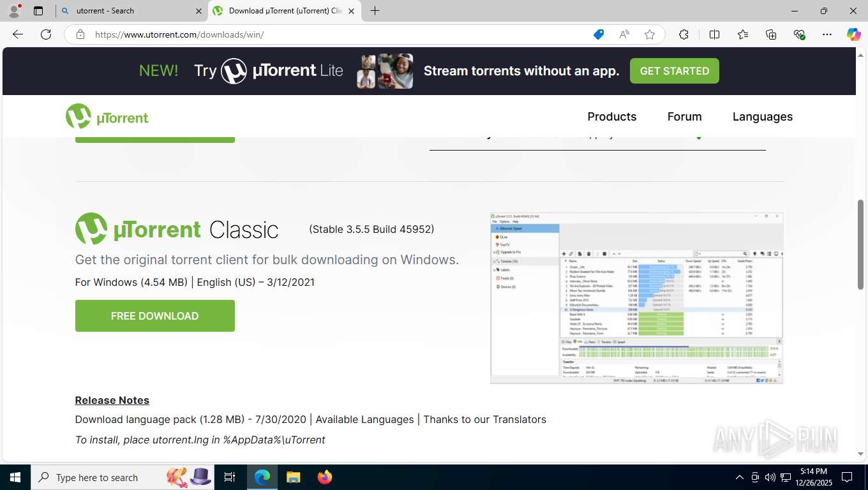
Task: View site information lock icon
Action: (x=80, y=34)
